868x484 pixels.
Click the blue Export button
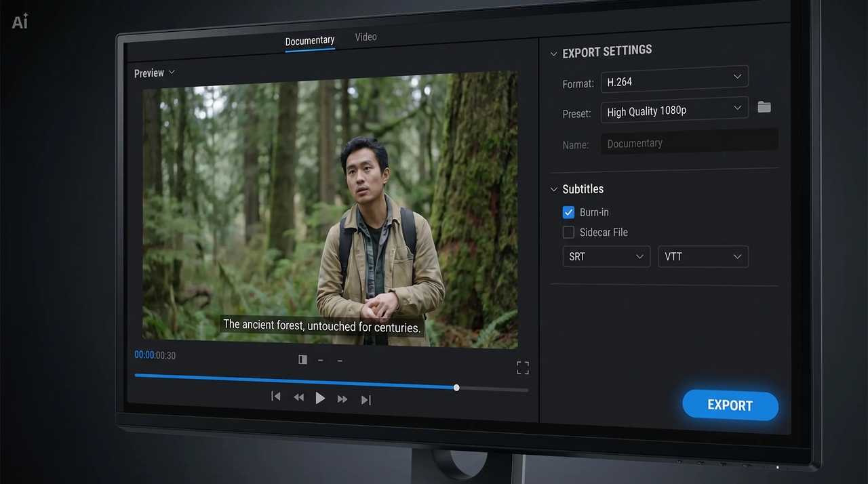730,405
